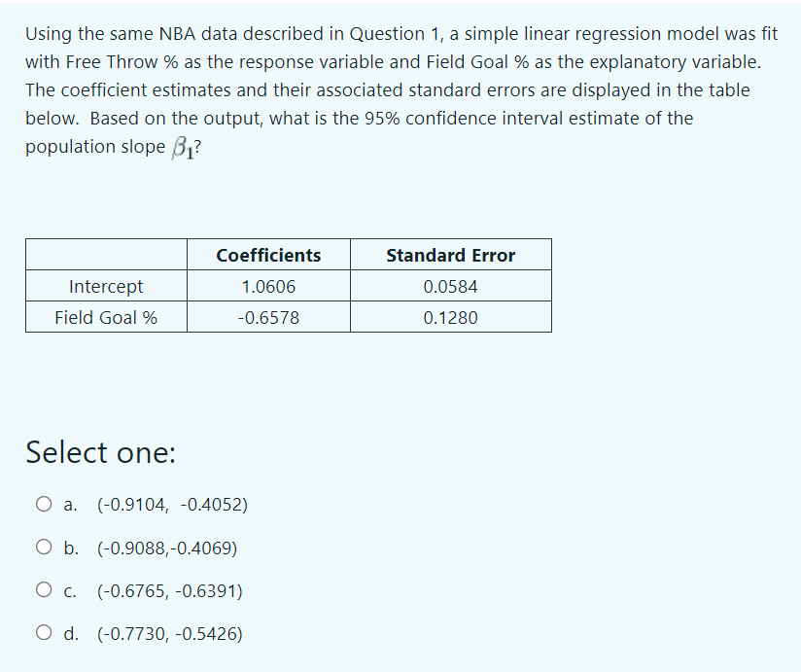Click the Standard Error column header
801x672 pixels.
(450, 255)
